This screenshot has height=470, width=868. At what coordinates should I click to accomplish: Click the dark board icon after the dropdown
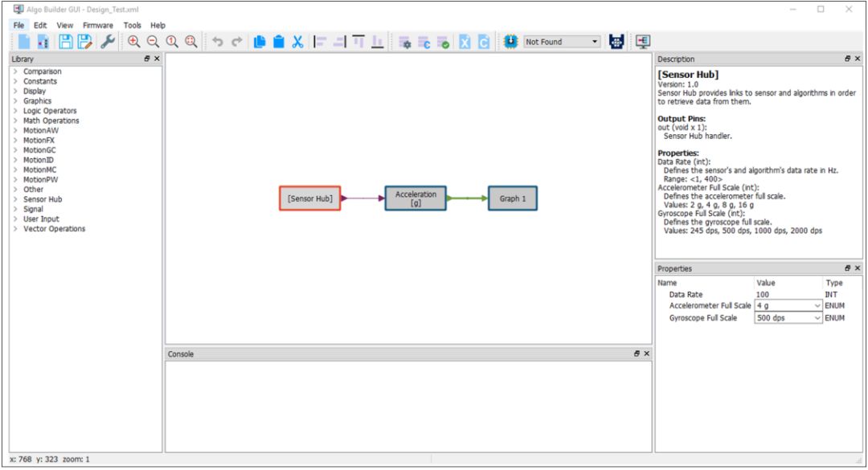point(616,42)
